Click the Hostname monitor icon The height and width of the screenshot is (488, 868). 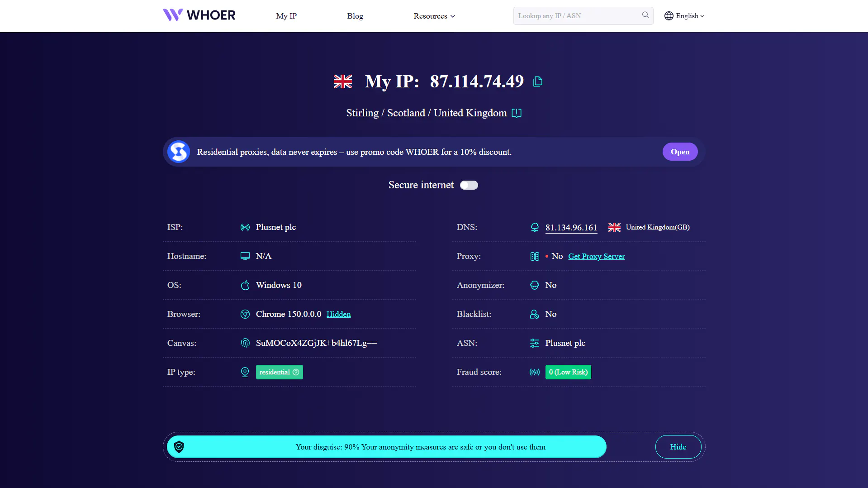(245, 256)
